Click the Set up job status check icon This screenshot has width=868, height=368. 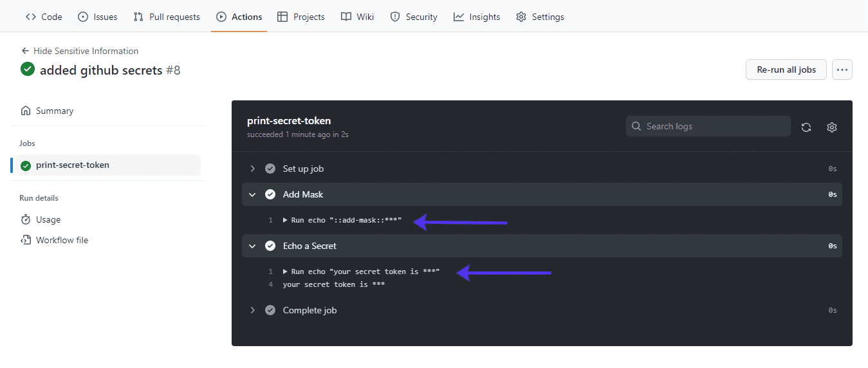(270, 169)
